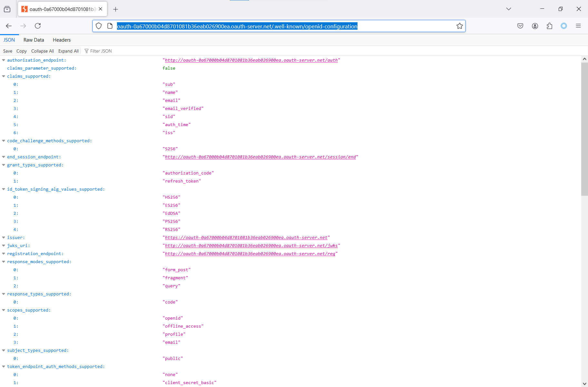
Task: Collapse the scopes_supported array
Action: (x=4, y=310)
